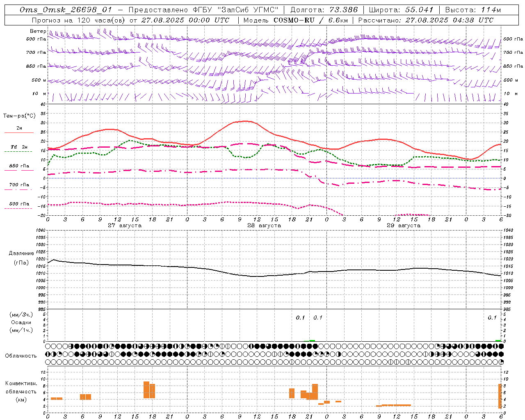Click the longitude value Долгота: 73.386
Viewport: 525px width, 420px height.
pyautogui.click(x=324, y=10)
